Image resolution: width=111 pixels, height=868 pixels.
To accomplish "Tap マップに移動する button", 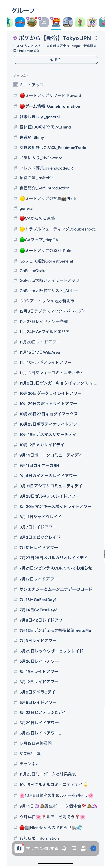I will tap(42, 848).
